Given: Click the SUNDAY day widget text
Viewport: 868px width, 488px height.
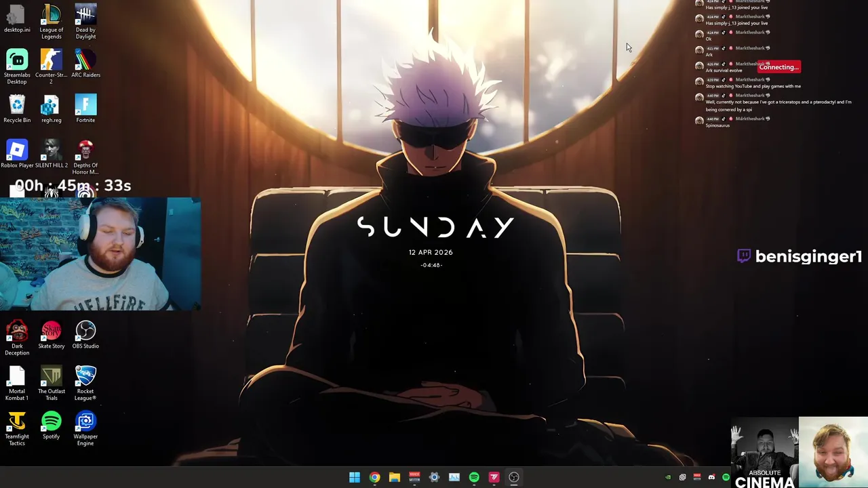Looking at the screenshot, I should [435, 227].
